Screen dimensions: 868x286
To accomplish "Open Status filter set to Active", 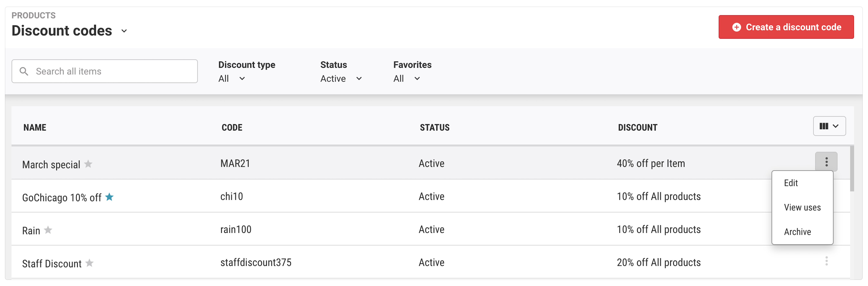I will pyautogui.click(x=341, y=79).
